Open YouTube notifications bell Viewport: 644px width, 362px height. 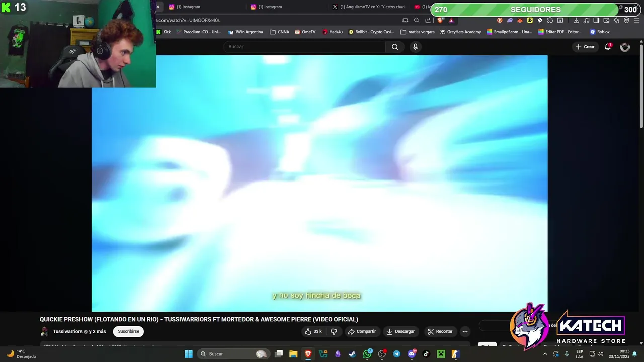(608, 47)
